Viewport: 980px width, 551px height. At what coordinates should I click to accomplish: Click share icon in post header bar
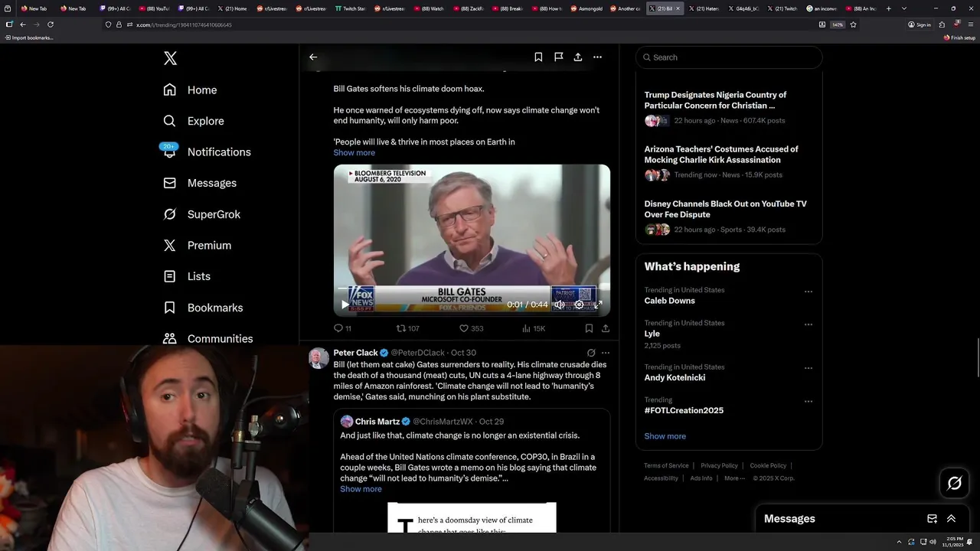pyautogui.click(x=578, y=57)
